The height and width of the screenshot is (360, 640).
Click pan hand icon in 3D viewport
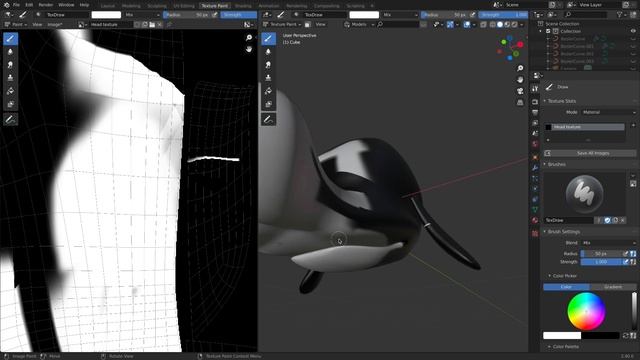point(520,80)
